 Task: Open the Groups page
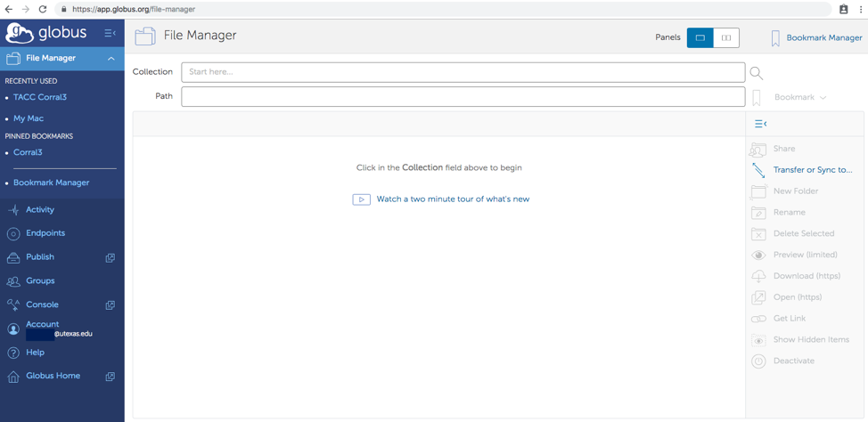[40, 281]
